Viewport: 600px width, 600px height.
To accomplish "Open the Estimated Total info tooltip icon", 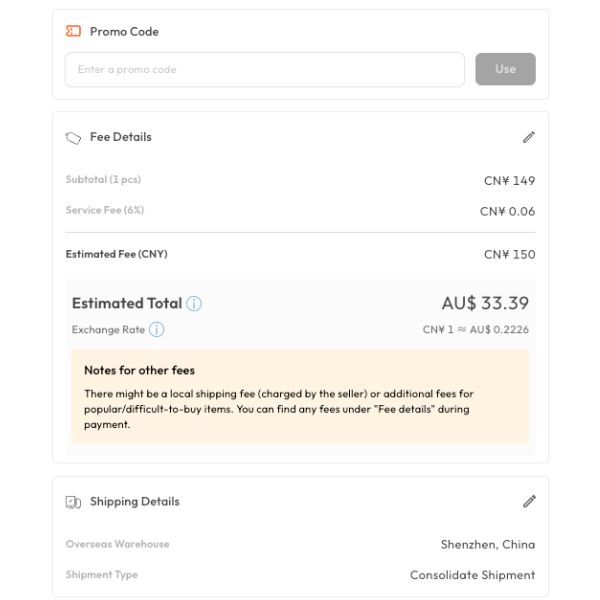I will coord(194,304).
